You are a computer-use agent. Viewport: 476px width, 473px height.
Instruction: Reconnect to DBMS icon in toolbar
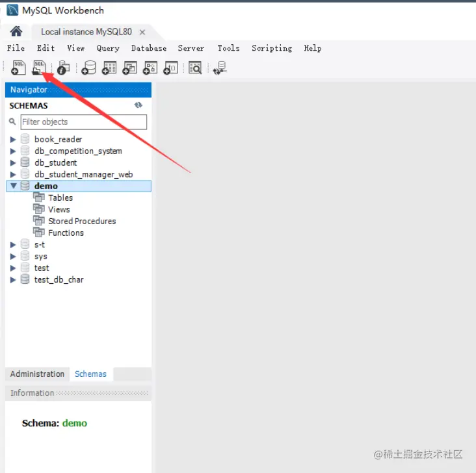click(220, 68)
